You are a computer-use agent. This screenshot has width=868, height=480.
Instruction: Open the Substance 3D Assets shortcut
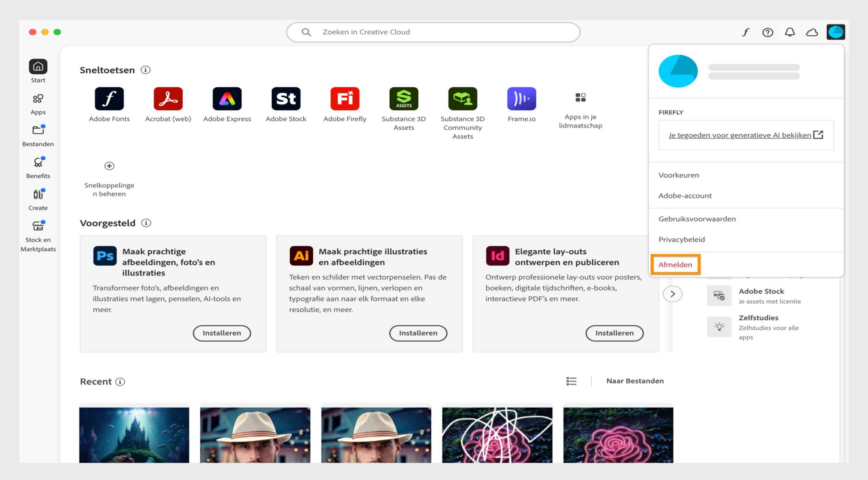coord(404,99)
